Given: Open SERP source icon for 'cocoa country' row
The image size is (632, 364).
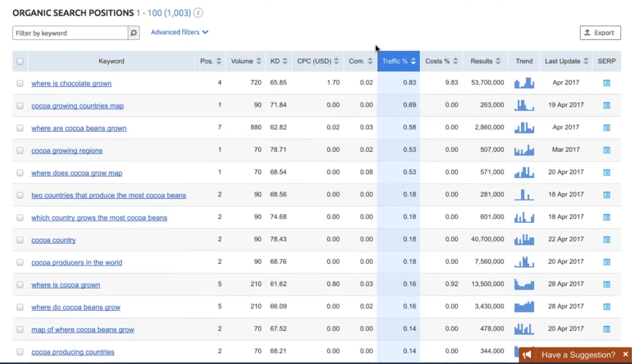Looking at the screenshot, I should pyautogui.click(x=606, y=239).
